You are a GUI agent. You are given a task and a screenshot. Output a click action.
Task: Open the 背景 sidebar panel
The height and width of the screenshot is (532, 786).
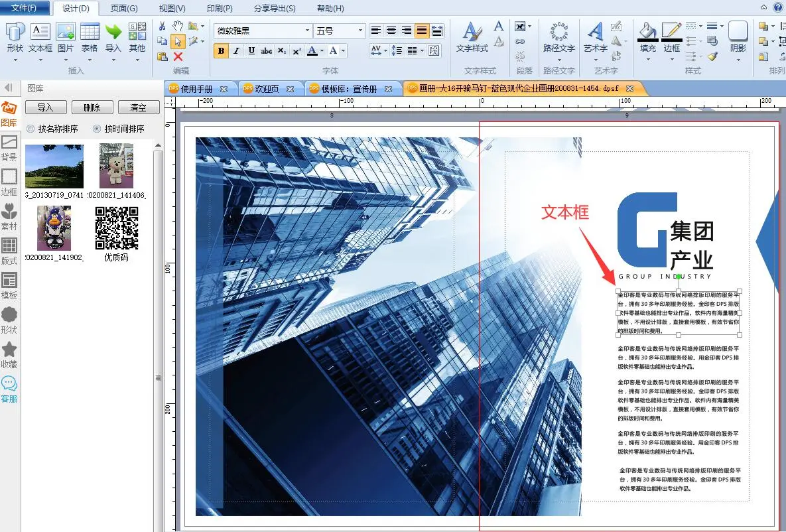tap(9, 149)
